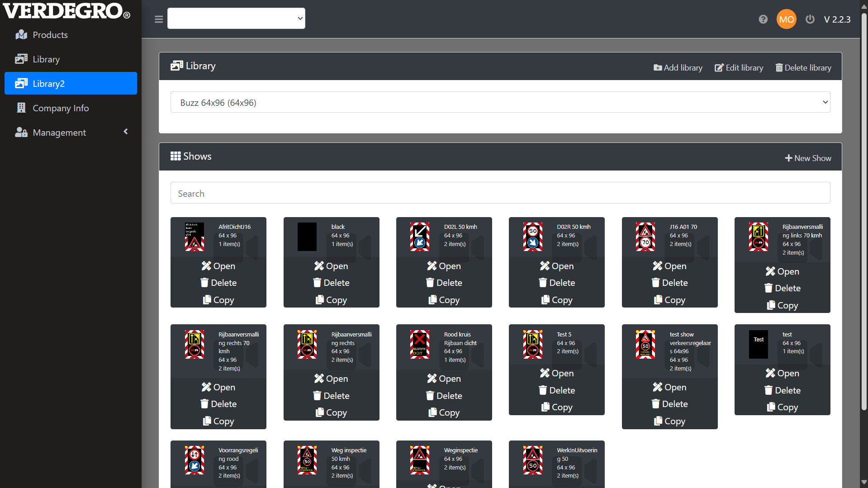This screenshot has width=868, height=488.
Task: Open the AfritDichtJ16 show
Action: point(218,266)
